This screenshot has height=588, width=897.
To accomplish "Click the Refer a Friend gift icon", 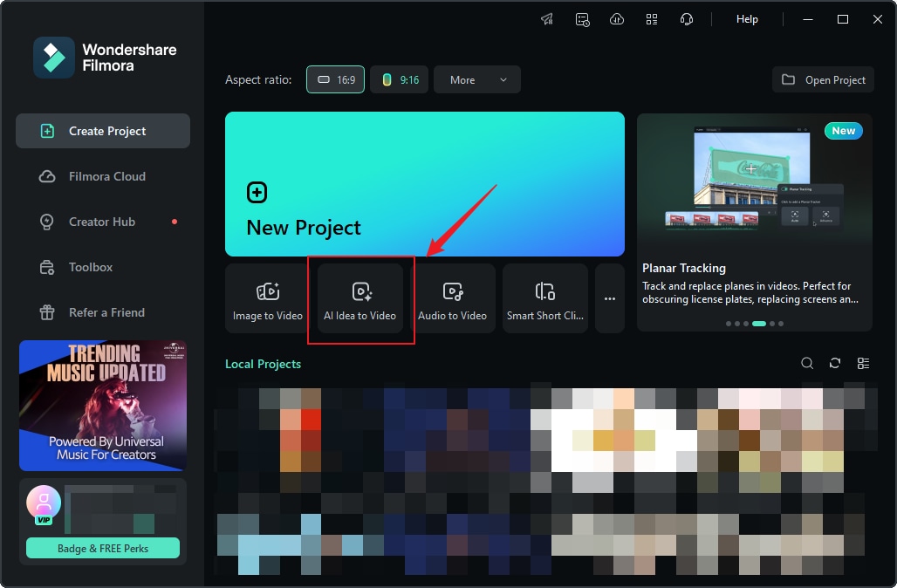I will pyautogui.click(x=47, y=312).
